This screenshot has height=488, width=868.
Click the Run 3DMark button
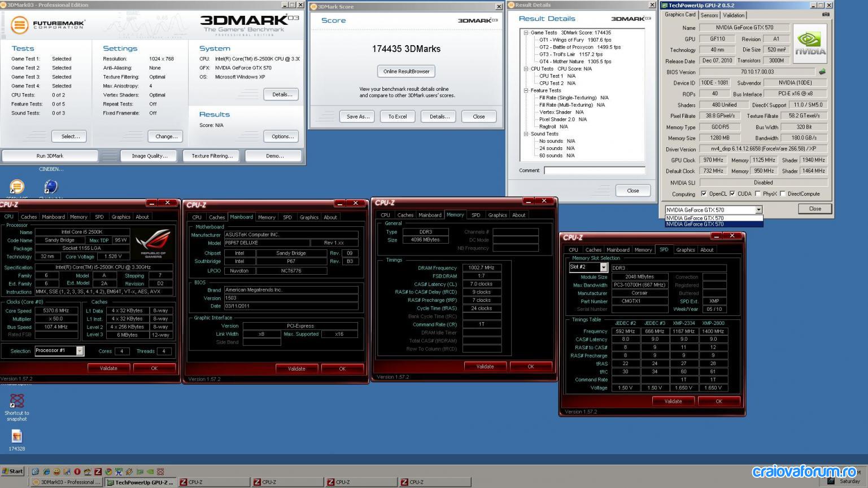point(50,156)
